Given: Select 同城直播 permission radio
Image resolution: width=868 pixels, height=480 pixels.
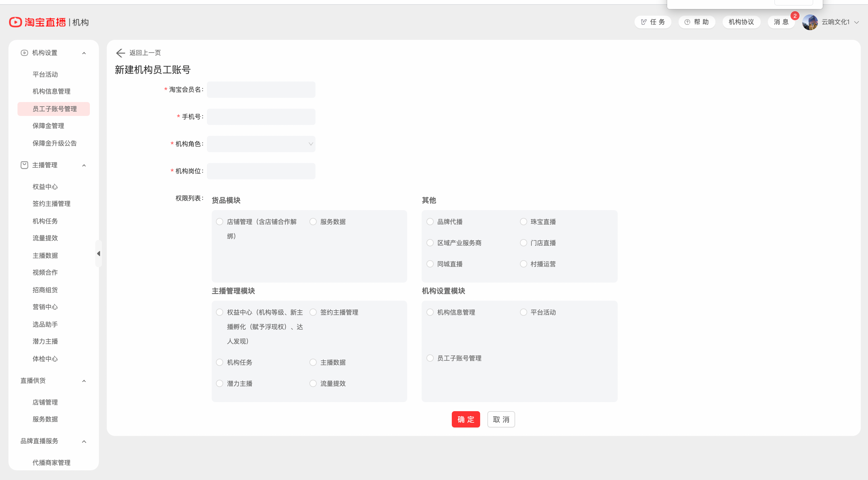Looking at the screenshot, I should coord(430,264).
